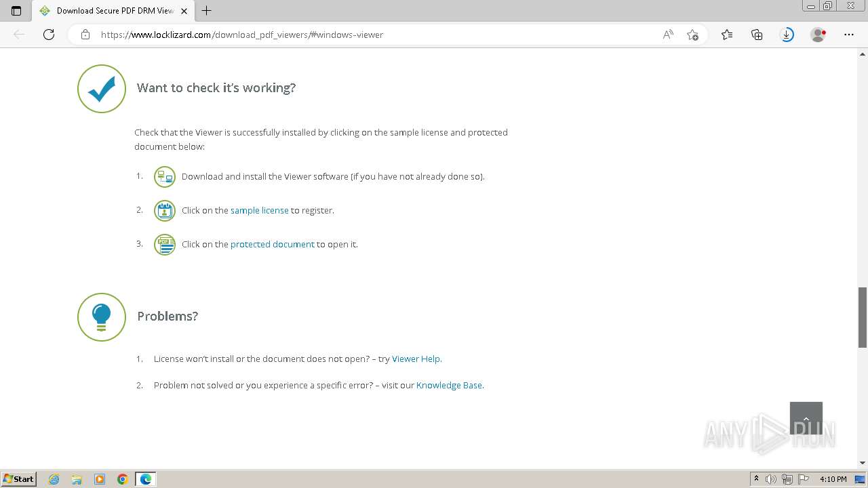The width and height of the screenshot is (868, 488).
Task: Visit the Knowledge Base link
Action: (x=449, y=385)
